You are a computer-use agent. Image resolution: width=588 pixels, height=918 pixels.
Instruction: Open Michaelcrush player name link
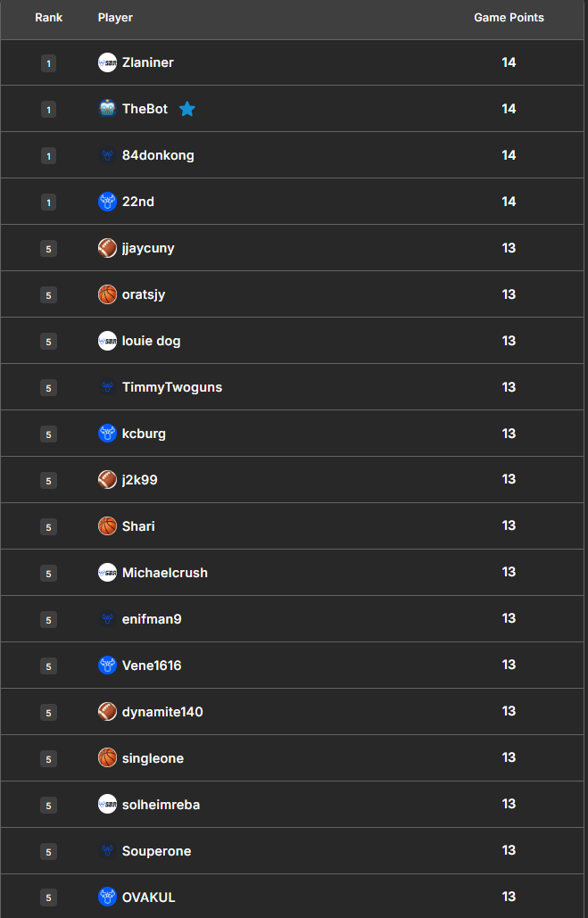pos(165,573)
